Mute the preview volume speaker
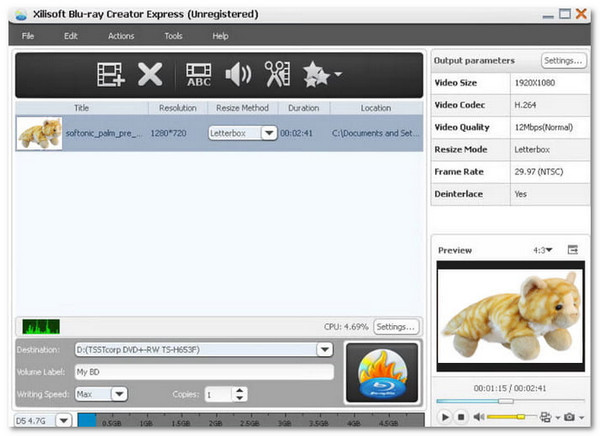 (478, 416)
